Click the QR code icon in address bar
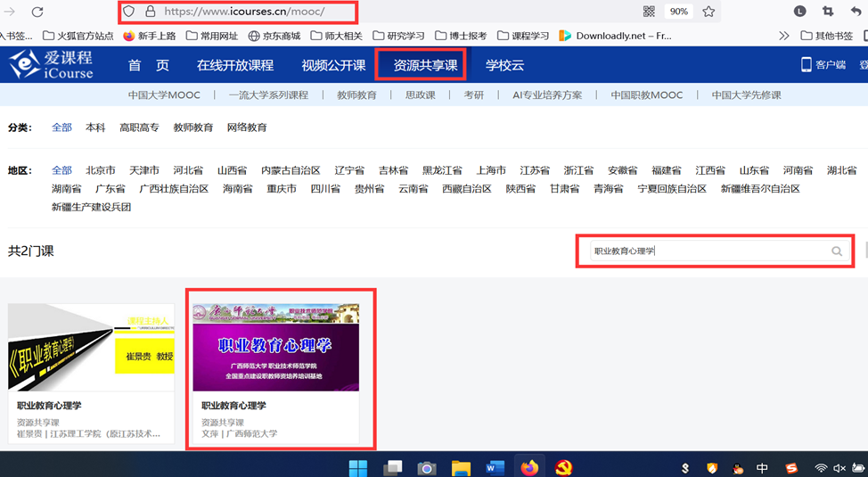This screenshot has height=477, width=868. 649,12
